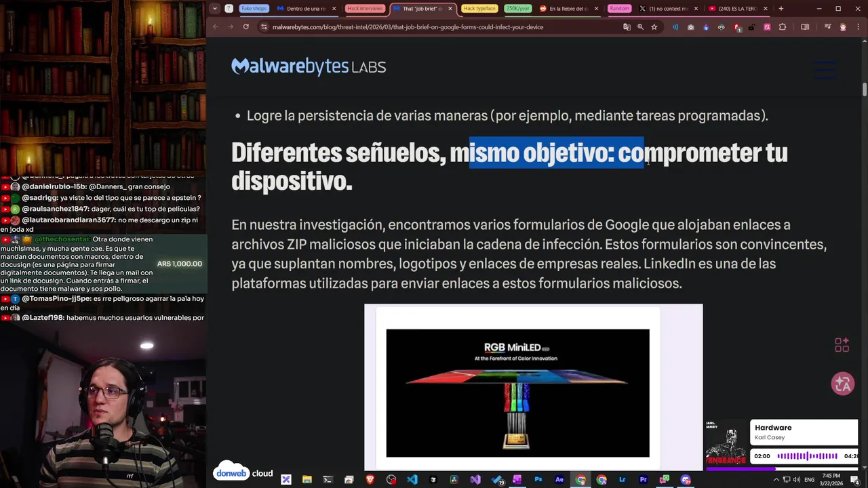The height and width of the screenshot is (488, 868).
Task: Click the camera screenshot extension icon
Action: 691,27
